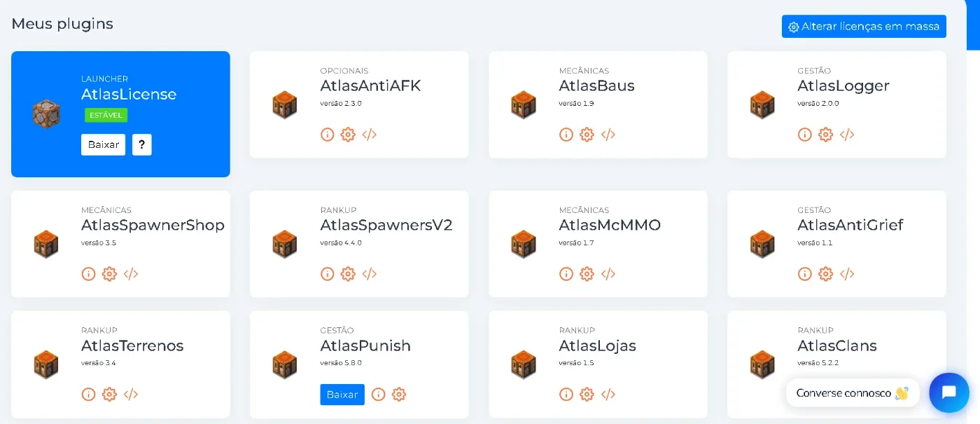This screenshot has width=980, height=424.
Task: Click AtlasLogger settings gear icon
Action: [x=825, y=135]
